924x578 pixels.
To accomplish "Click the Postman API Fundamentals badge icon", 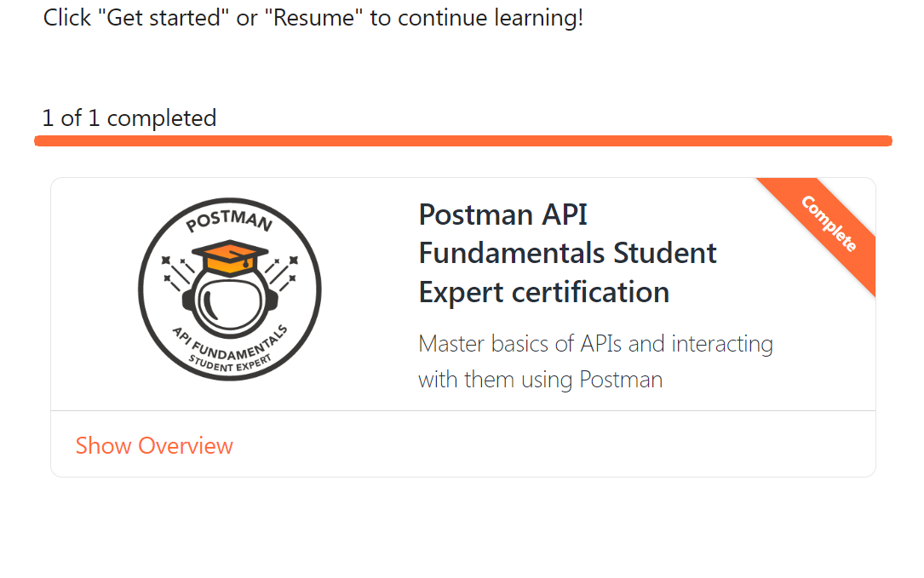I will click(x=230, y=289).
